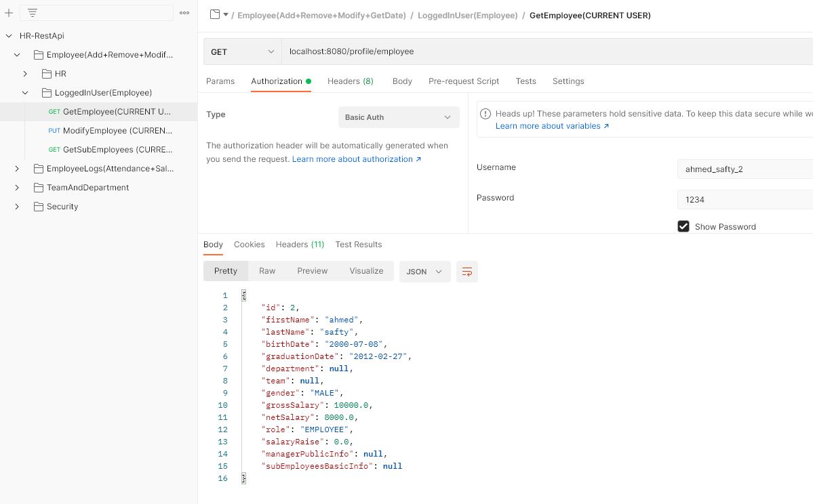
Task: Click the "firstName" key in response
Action: click(288, 320)
